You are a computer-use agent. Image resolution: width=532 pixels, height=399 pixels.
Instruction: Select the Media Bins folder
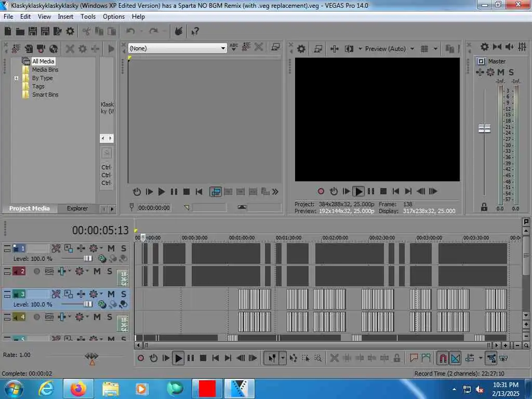(x=45, y=70)
